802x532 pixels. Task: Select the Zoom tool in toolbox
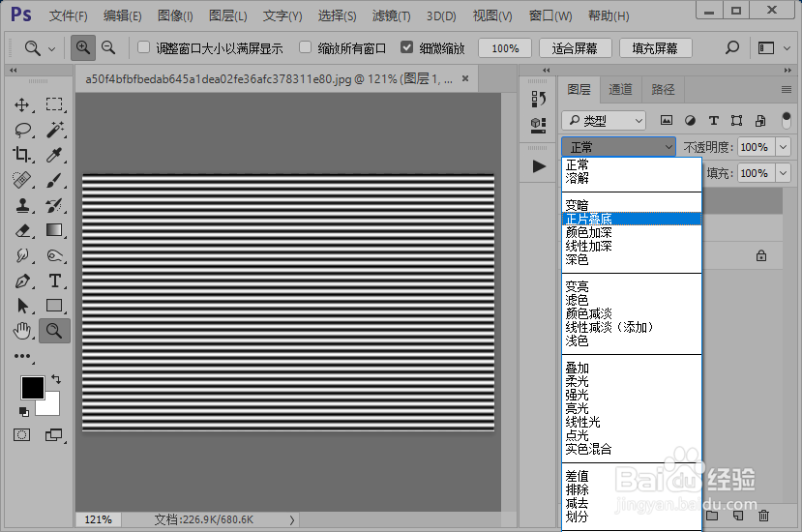(x=54, y=331)
